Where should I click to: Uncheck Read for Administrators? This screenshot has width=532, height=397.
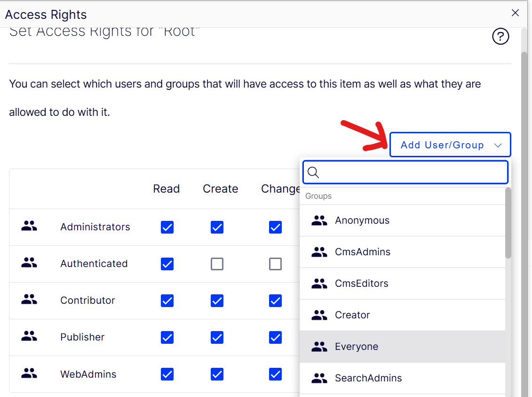(167, 227)
